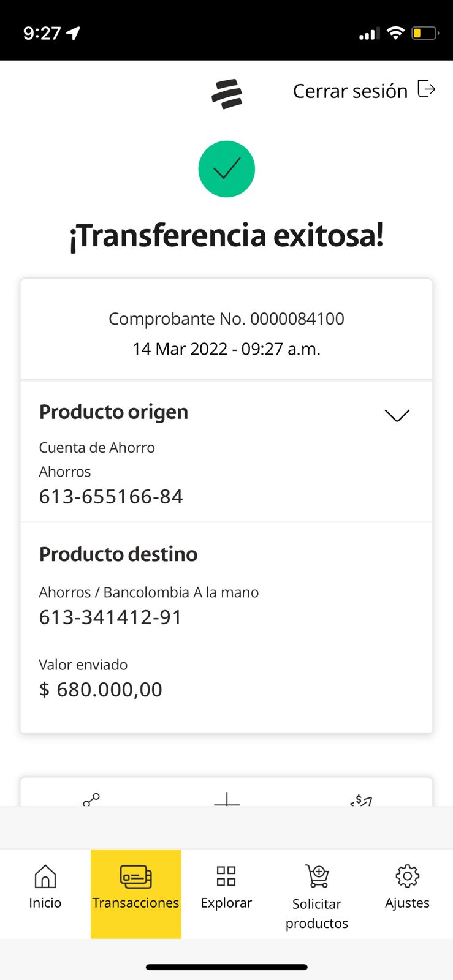Screen dimensions: 453x980
Task: Switch to the Explorar tab label
Action: tap(226, 903)
